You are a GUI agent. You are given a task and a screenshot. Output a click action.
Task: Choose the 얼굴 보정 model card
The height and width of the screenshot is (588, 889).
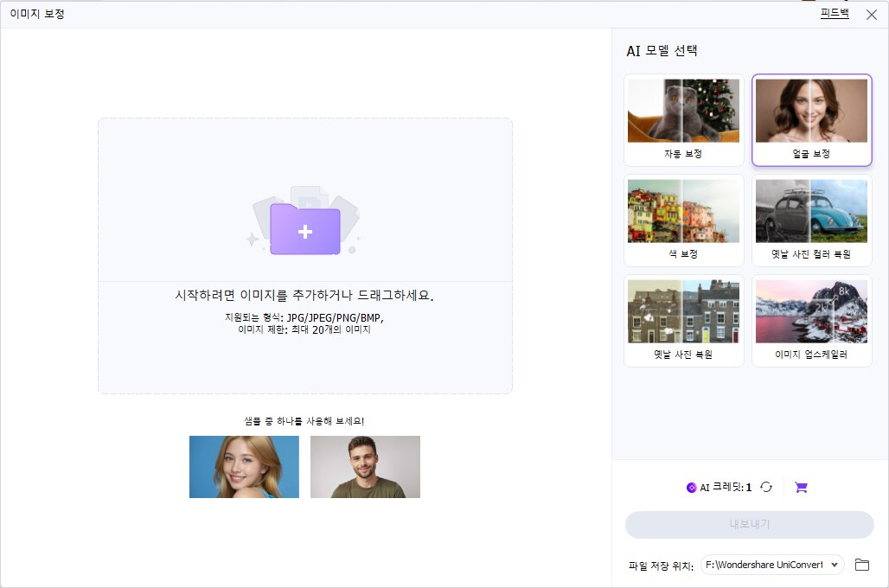[811, 119]
